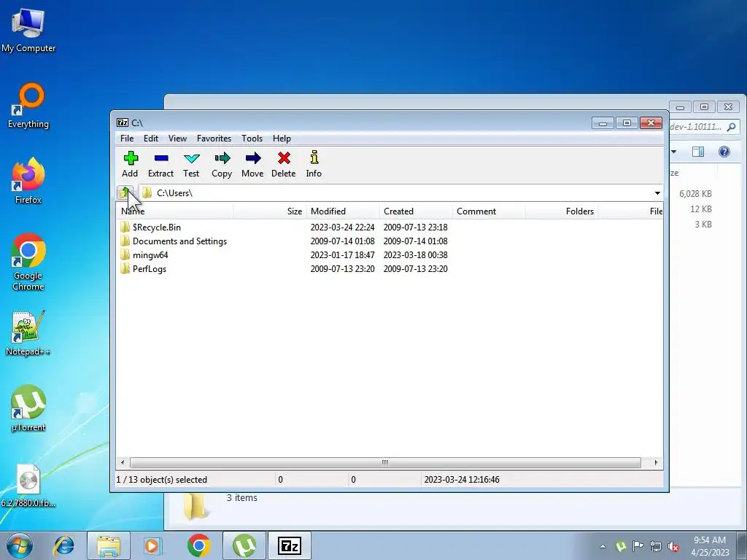The height and width of the screenshot is (560, 747).
Task: Expand the address bar path dropdown
Action: pos(657,192)
